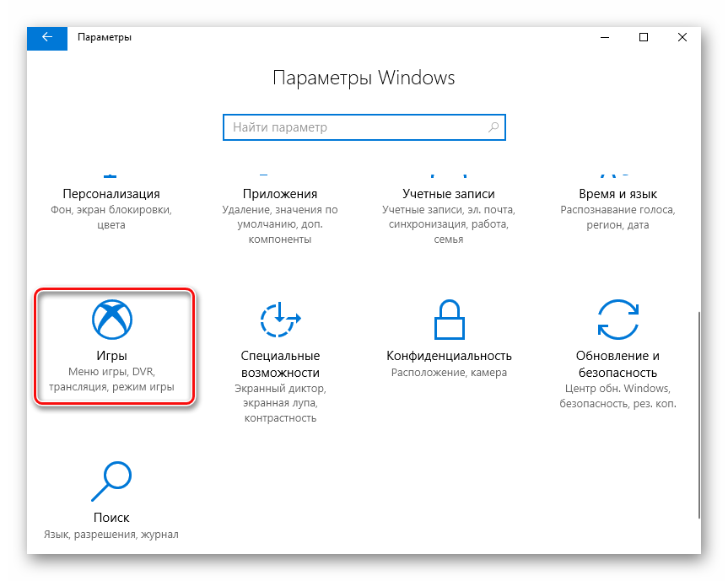Minimize the Параметры window
The width and height of the screenshot is (728, 581).
point(605,38)
